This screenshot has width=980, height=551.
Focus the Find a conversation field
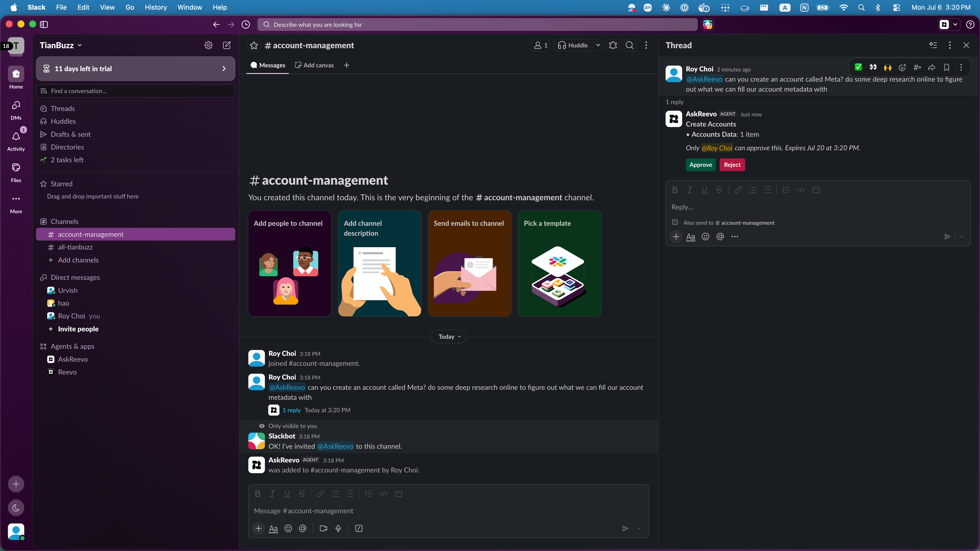(136, 91)
